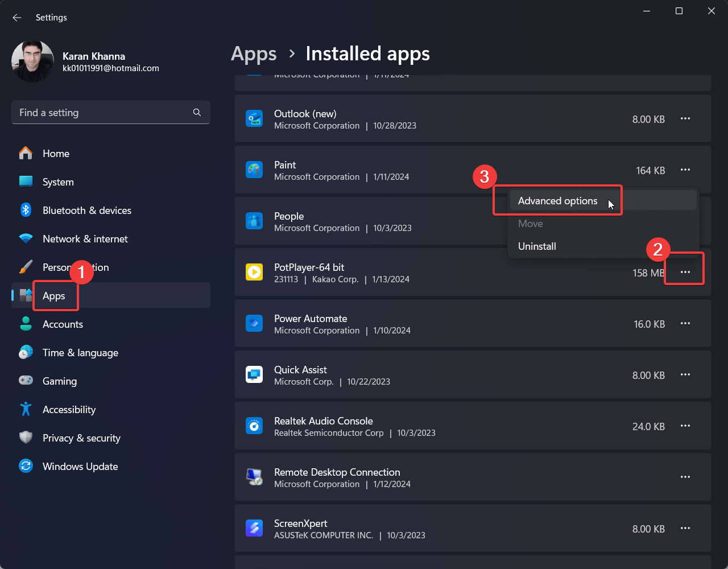Open the more options menu for Outlook (new)
728x569 pixels.
[685, 119]
